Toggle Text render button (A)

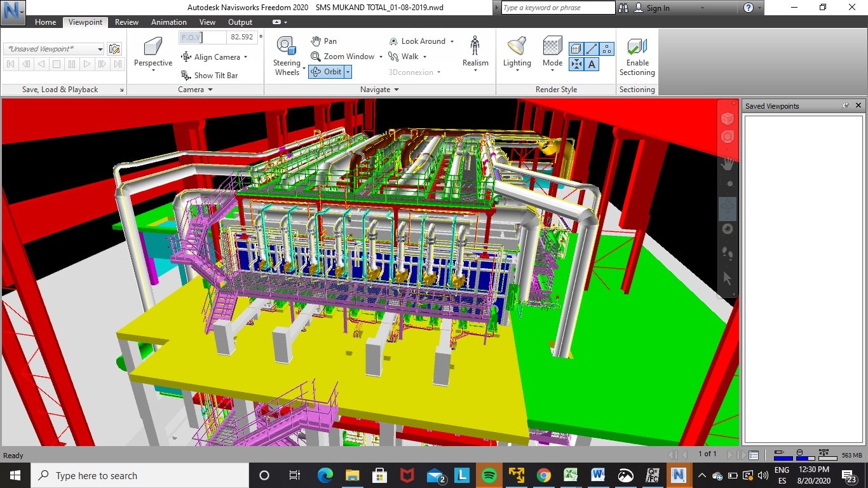(x=592, y=64)
